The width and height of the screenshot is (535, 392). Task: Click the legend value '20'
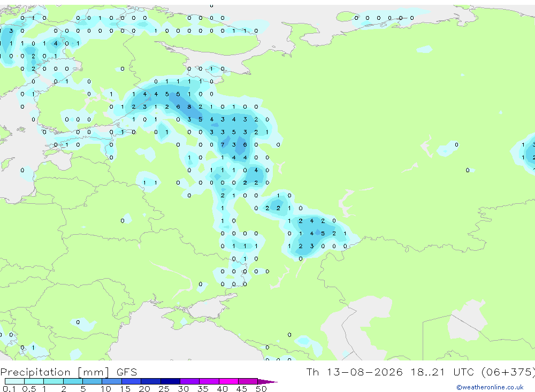coord(144,389)
